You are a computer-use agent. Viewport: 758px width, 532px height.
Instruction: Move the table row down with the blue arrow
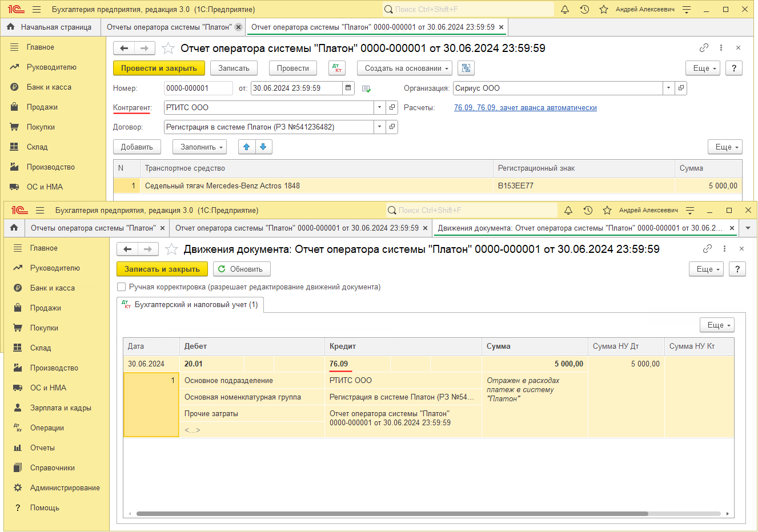coord(263,147)
